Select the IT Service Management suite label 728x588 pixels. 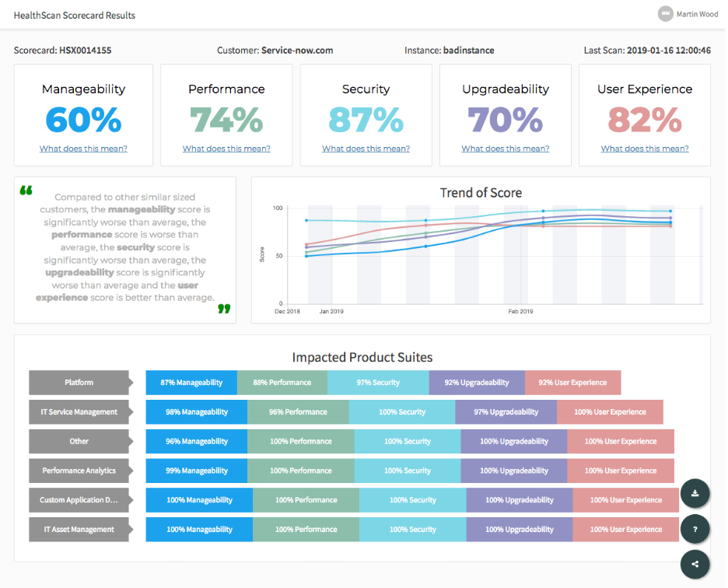tap(79, 412)
